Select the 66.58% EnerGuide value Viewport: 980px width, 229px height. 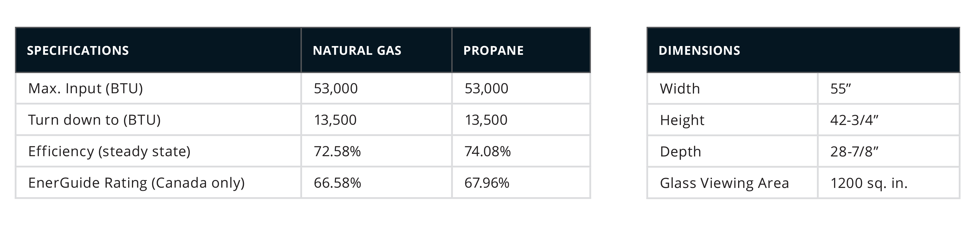click(x=337, y=183)
